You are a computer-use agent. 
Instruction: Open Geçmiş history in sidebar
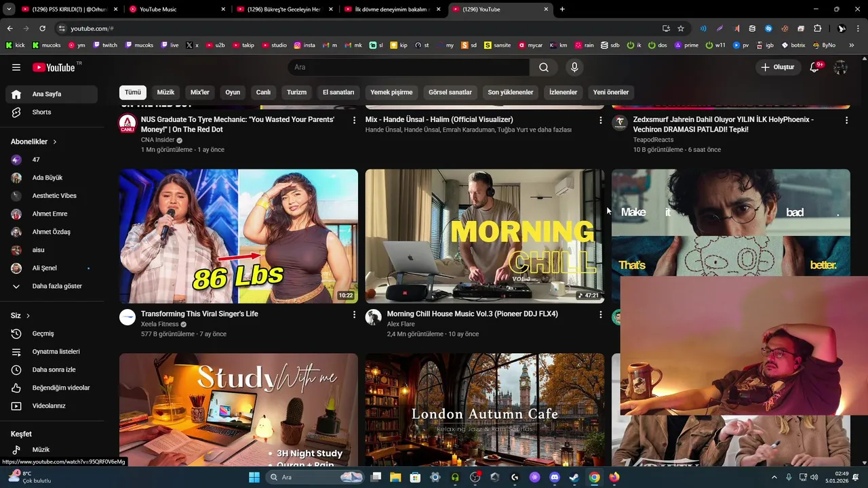[x=52, y=333]
